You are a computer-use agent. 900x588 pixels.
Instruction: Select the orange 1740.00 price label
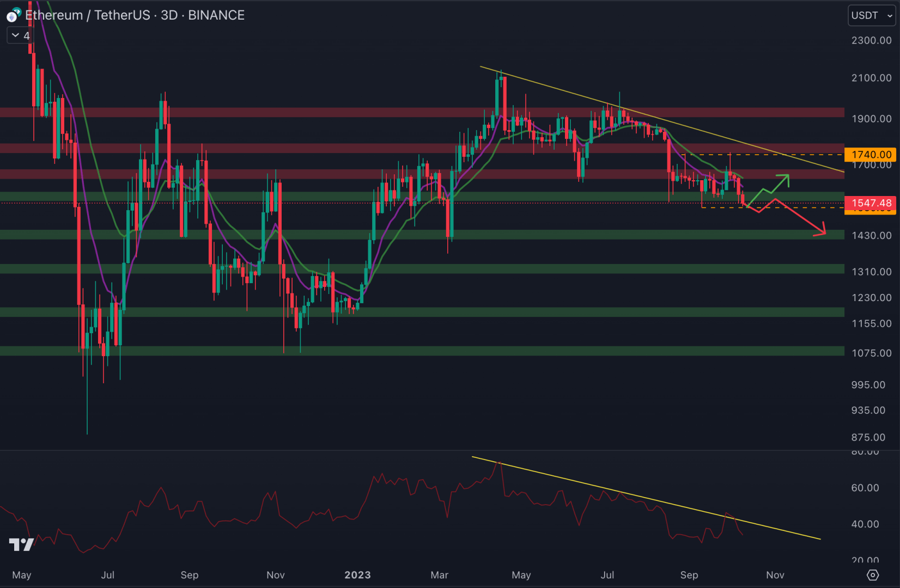870,155
